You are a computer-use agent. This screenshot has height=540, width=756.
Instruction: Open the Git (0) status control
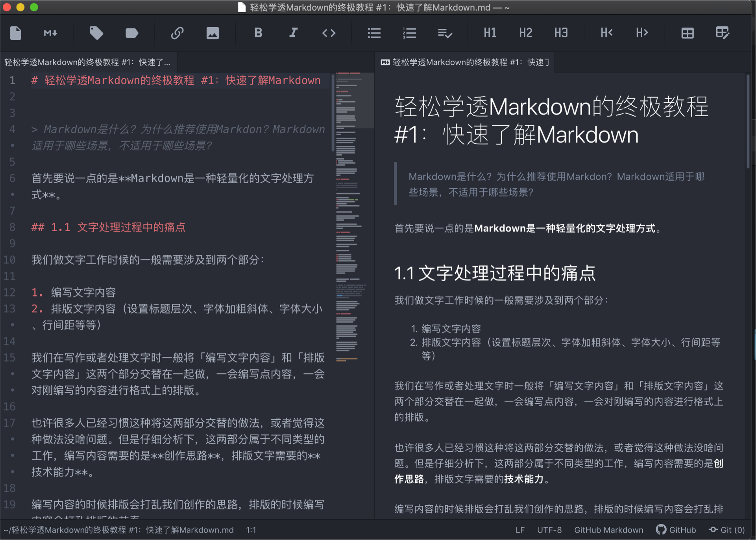pos(728,530)
